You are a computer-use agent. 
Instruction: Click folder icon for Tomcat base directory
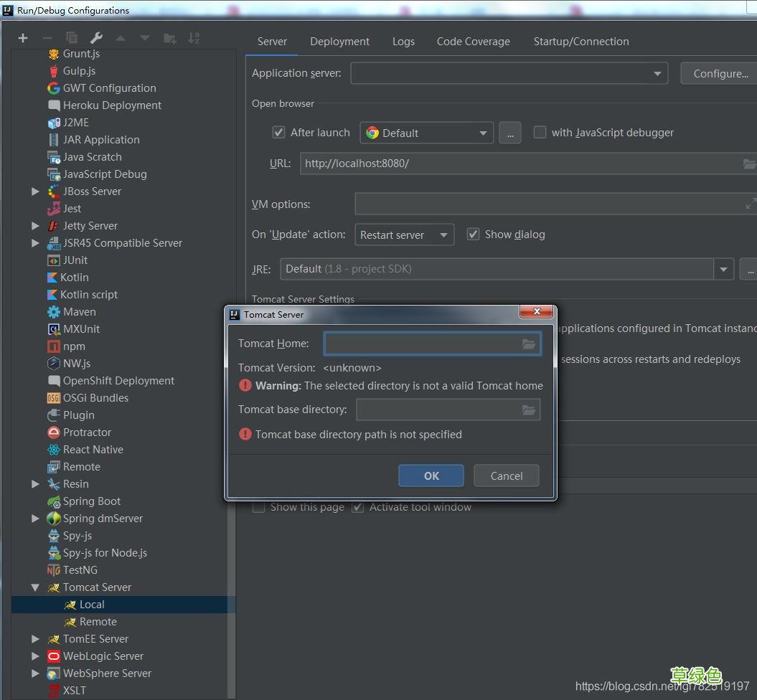point(529,410)
